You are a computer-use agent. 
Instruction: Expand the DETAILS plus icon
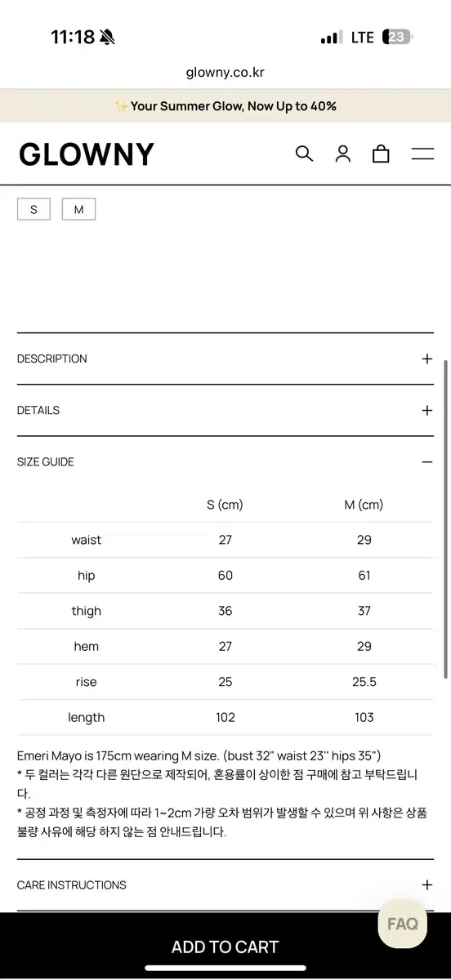(426, 410)
